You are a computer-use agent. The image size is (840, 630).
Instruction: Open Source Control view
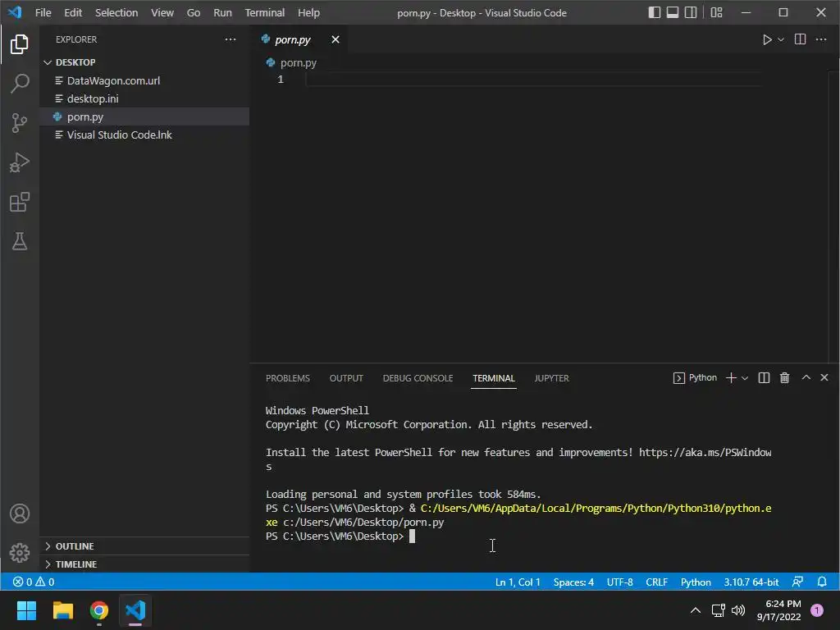[x=20, y=123]
